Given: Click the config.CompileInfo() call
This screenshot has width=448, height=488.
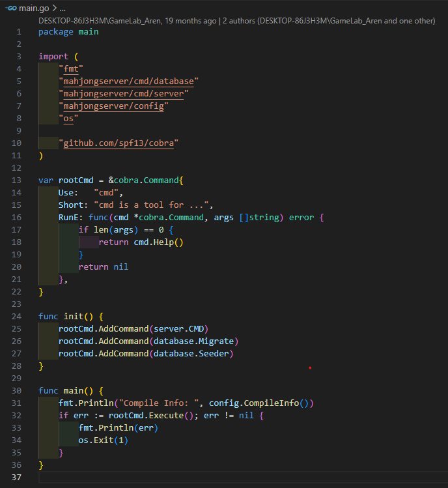Looking at the screenshot, I should point(261,403).
